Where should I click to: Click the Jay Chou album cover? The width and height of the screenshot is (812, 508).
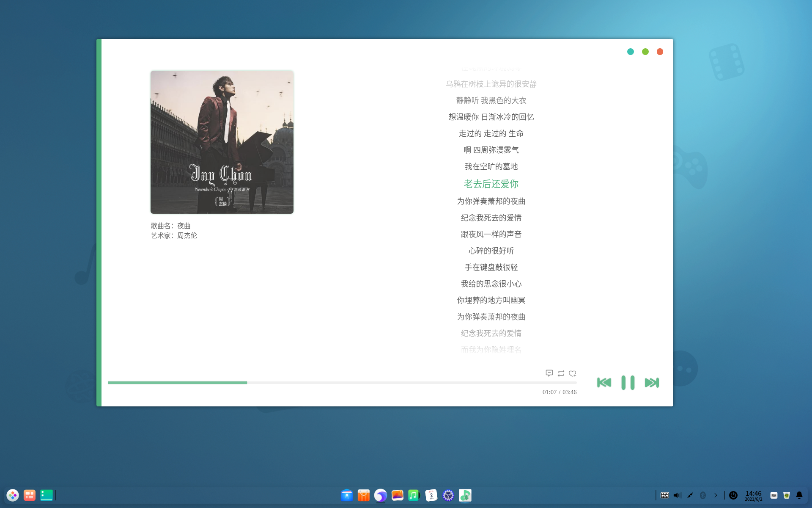222,142
